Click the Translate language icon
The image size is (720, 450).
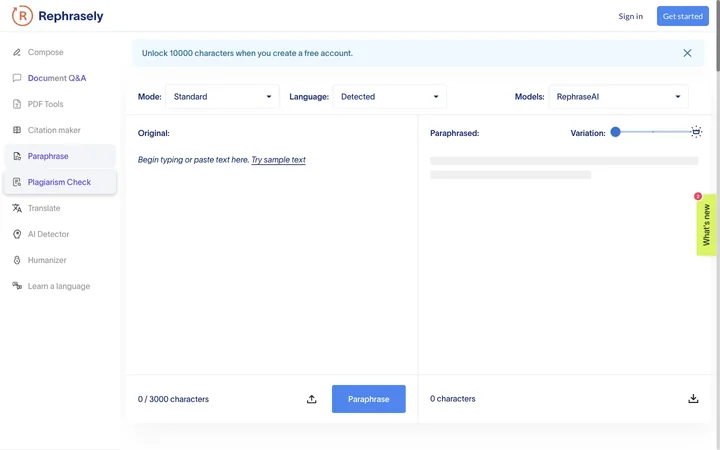pos(17,208)
